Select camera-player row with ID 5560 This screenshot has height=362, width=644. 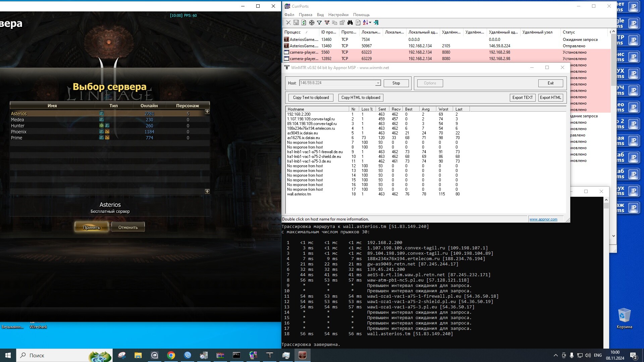[446, 52]
